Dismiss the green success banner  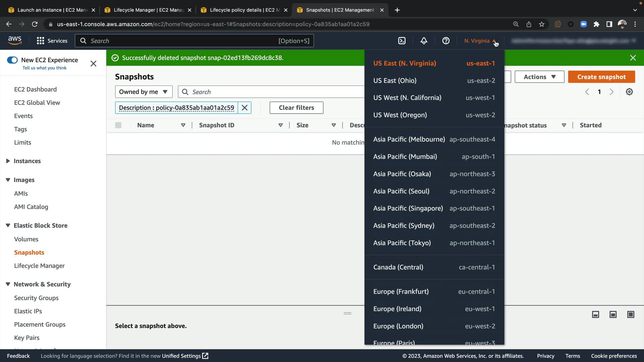pos(633,58)
